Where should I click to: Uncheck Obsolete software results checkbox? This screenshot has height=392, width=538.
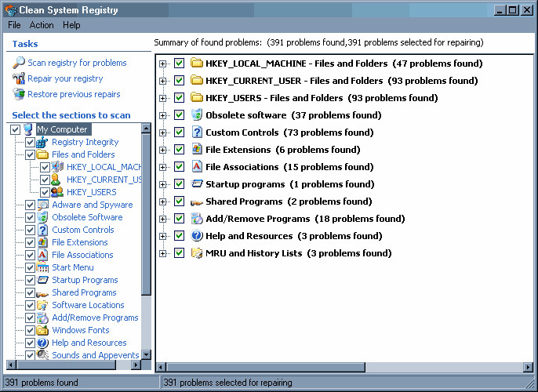pyautogui.click(x=179, y=115)
